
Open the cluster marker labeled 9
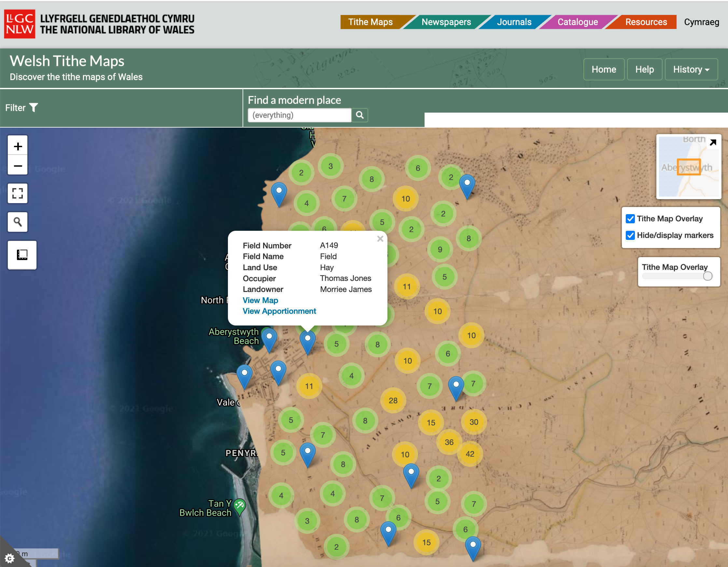point(440,249)
